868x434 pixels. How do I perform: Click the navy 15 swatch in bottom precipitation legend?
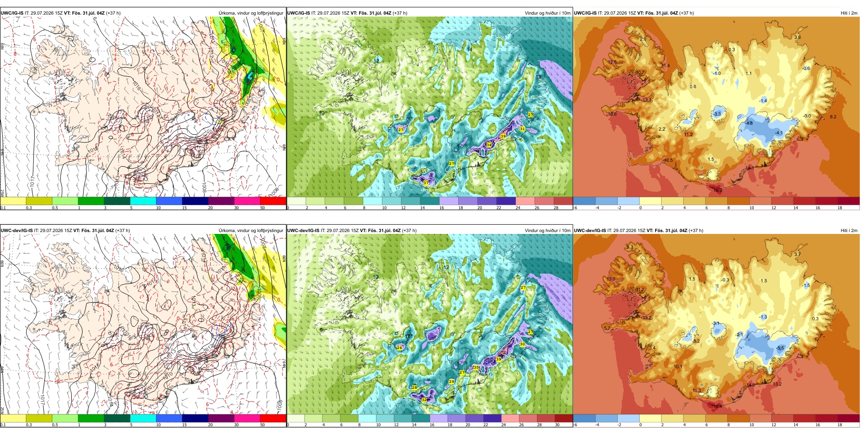(x=195, y=418)
